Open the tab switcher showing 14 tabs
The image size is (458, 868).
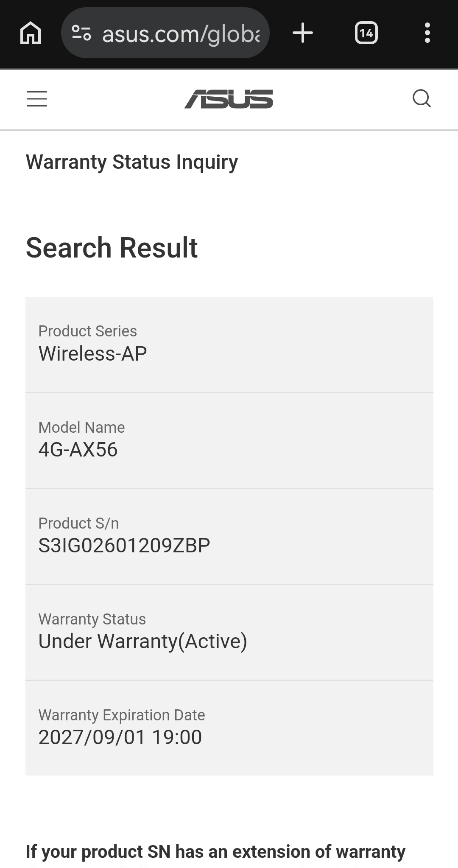pyautogui.click(x=366, y=33)
